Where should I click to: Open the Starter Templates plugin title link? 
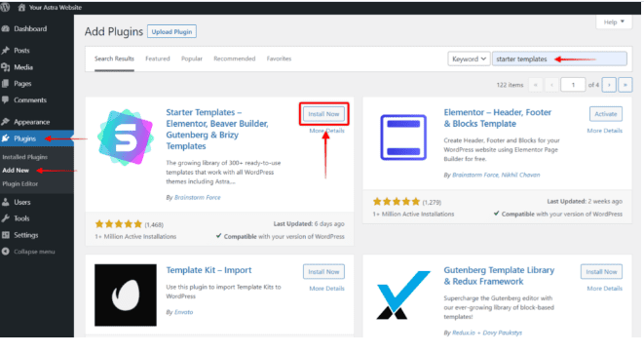(217, 129)
